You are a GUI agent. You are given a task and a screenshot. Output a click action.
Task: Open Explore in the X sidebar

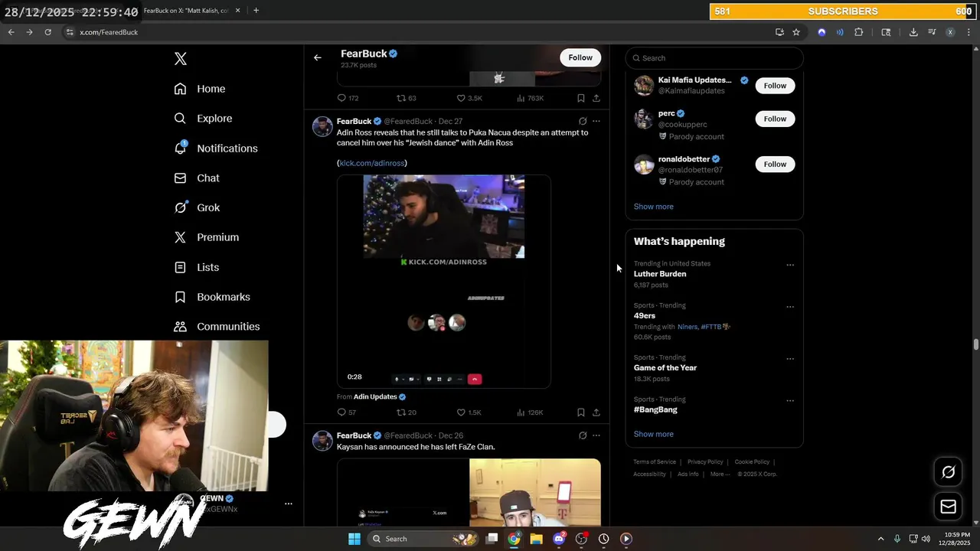203,119
